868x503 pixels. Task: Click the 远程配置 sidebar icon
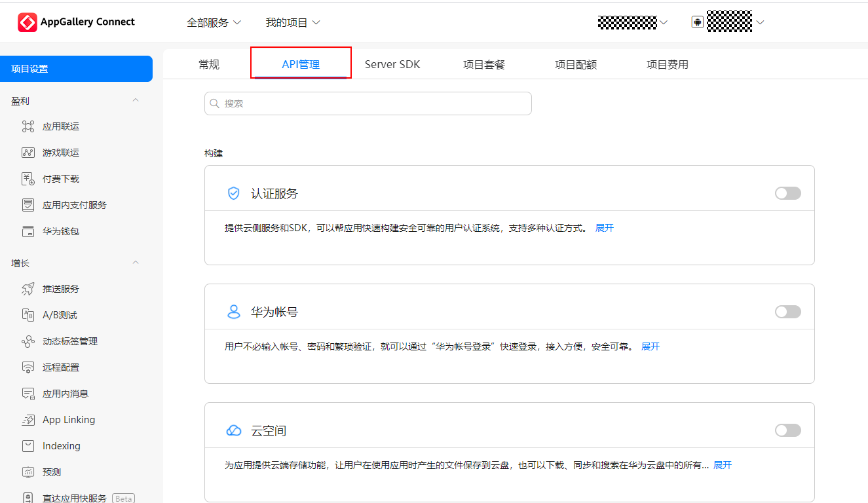[28, 367]
